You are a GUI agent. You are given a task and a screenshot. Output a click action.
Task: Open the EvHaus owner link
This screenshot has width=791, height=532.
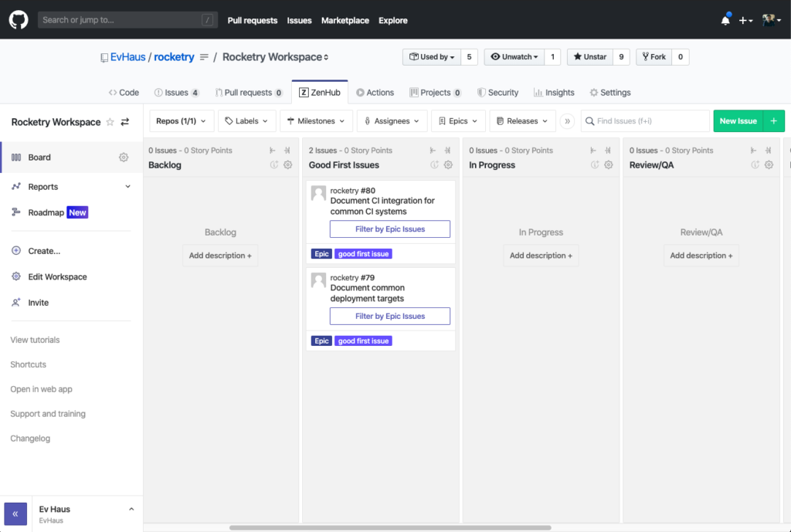(127, 57)
